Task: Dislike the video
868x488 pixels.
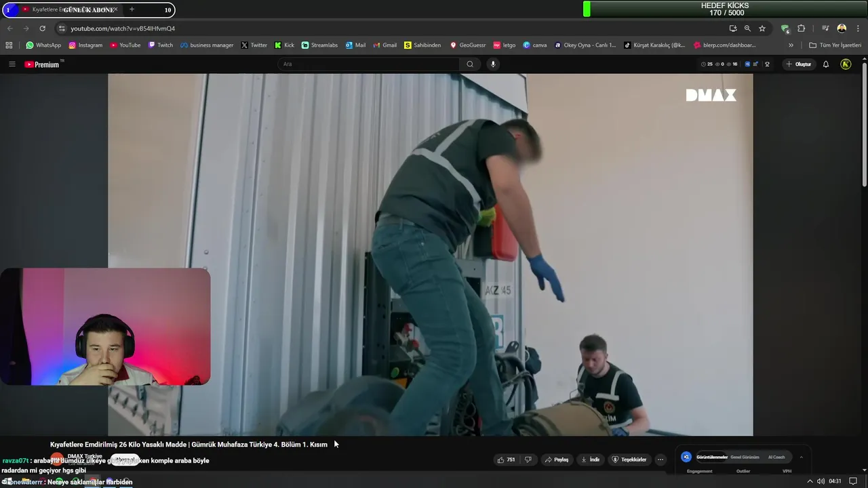Action: tap(528, 460)
